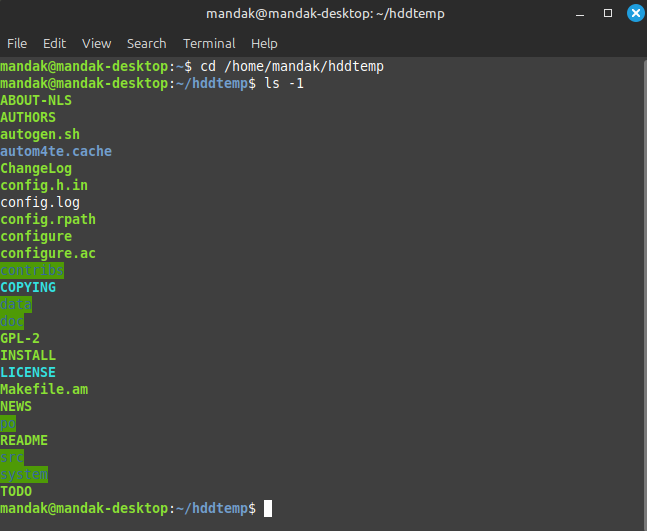Click the LICENSE link name

coord(28,372)
